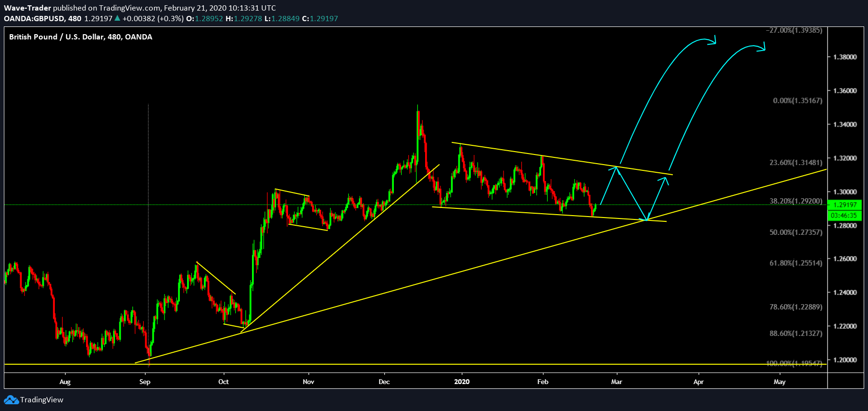Click the 1.20000 price axis label
Viewport: 868px width, 411px height.
click(845, 360)
